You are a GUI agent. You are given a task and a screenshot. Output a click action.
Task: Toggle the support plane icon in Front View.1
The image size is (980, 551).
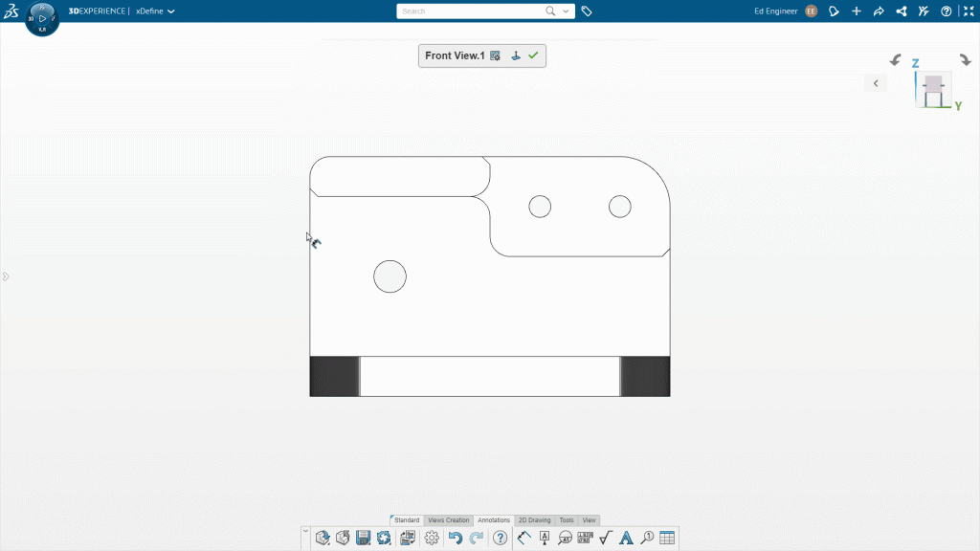515,55
